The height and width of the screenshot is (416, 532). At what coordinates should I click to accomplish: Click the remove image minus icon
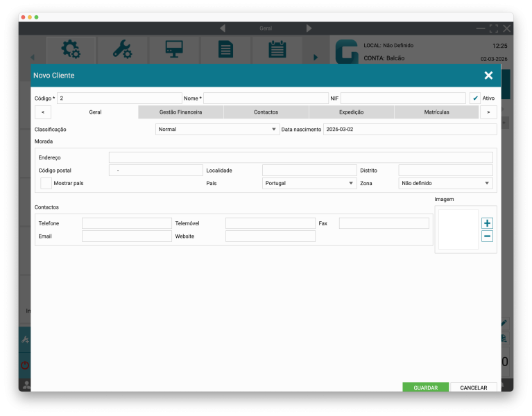point(487,236)
